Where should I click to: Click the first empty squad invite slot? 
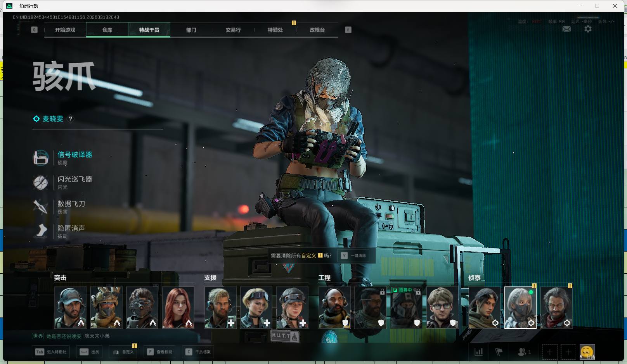tap(549, 352)
